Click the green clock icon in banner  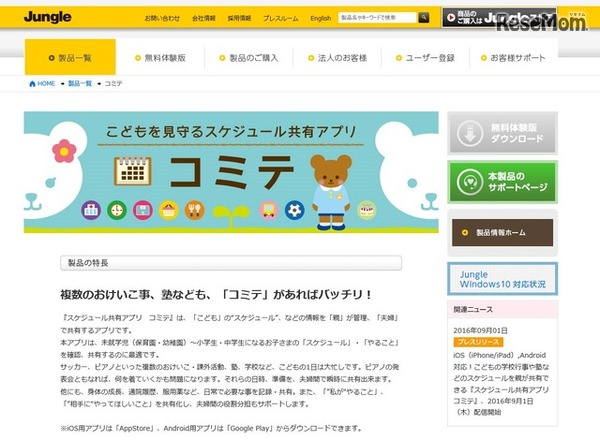(x=117, y=210)
